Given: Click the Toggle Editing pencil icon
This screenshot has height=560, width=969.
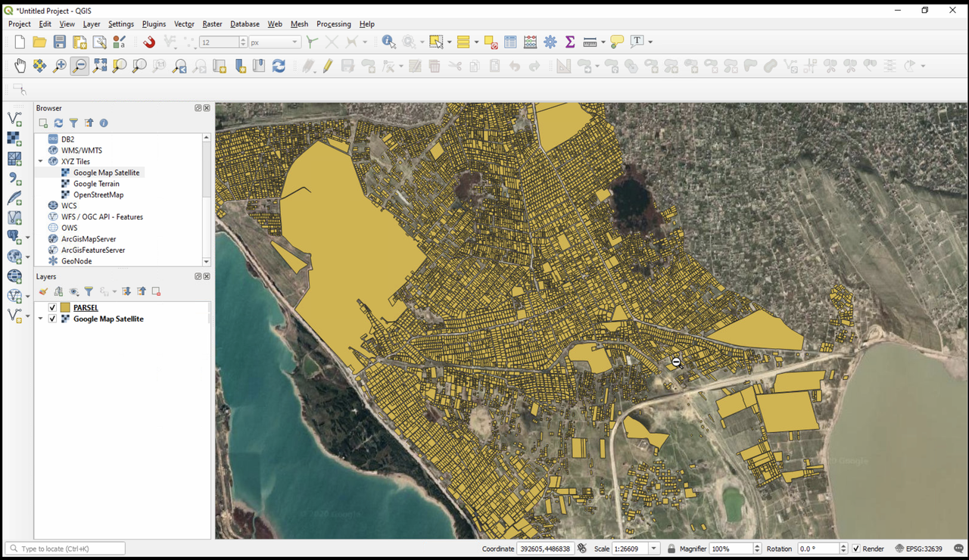Looking at the screenshot, I should pos(327,67).
